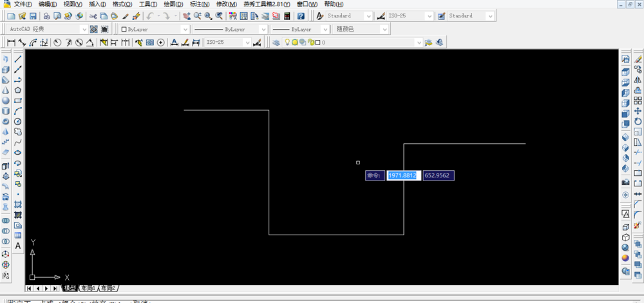Viewport: 644px width, 303px height.
Task: Open the Standard text style dropdown
Action: coord(368,16)
